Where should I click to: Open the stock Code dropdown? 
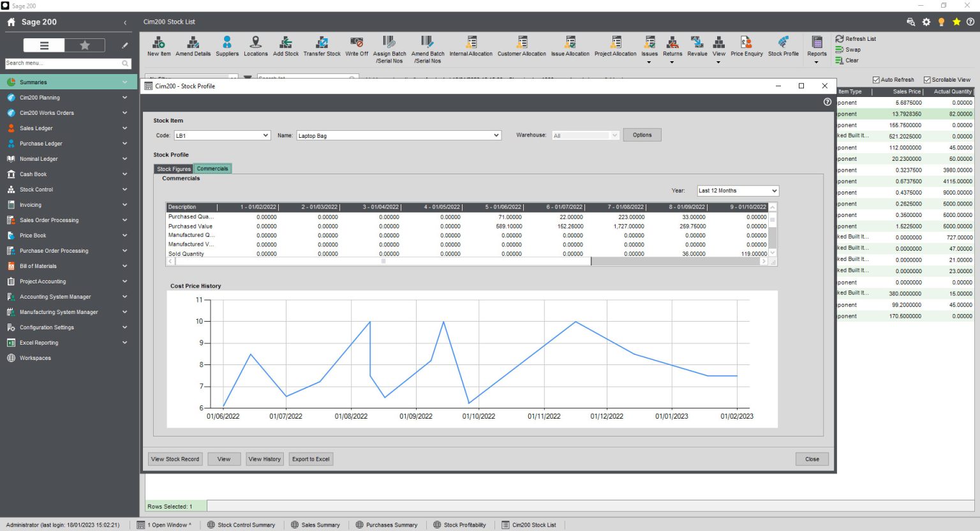[266, 135]
